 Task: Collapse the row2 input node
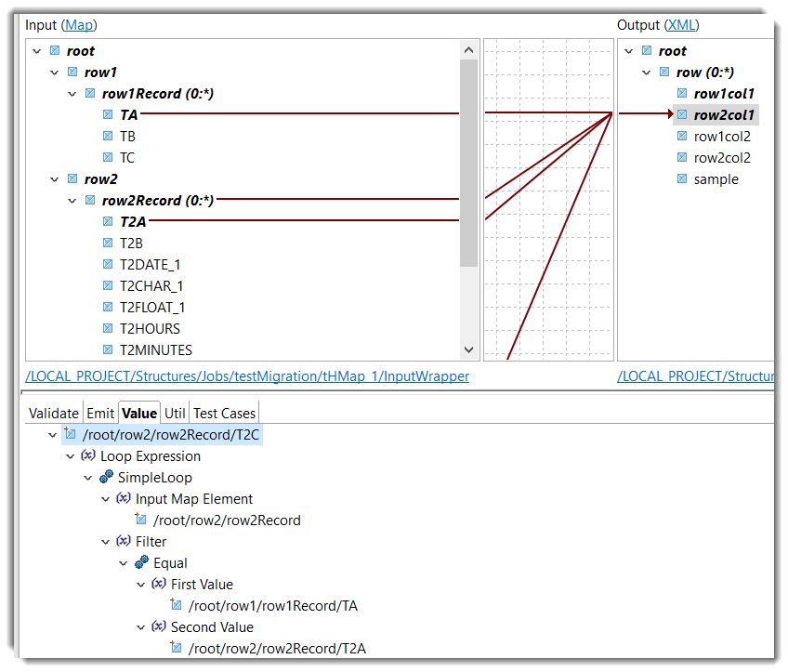coord(37,179)
